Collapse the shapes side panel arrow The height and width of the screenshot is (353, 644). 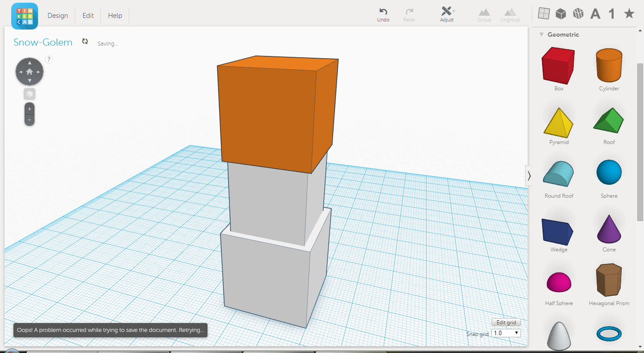click(x=529, y=175)
